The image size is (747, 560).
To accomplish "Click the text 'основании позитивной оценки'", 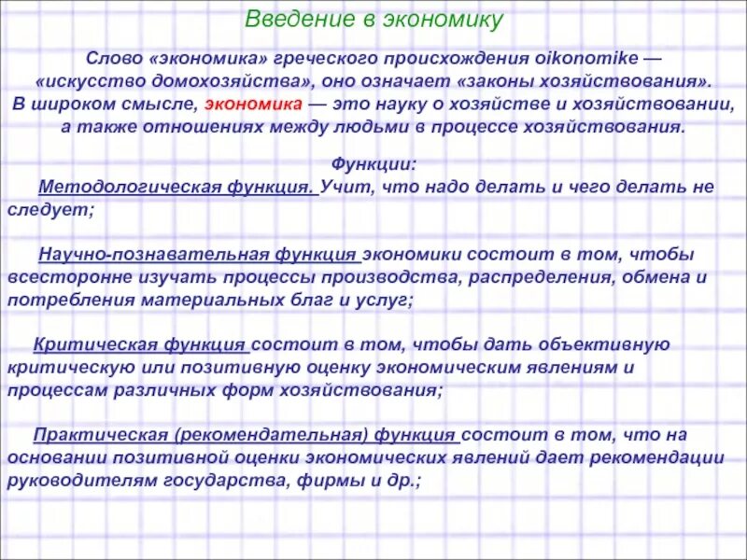I will (x=153, y=458).
